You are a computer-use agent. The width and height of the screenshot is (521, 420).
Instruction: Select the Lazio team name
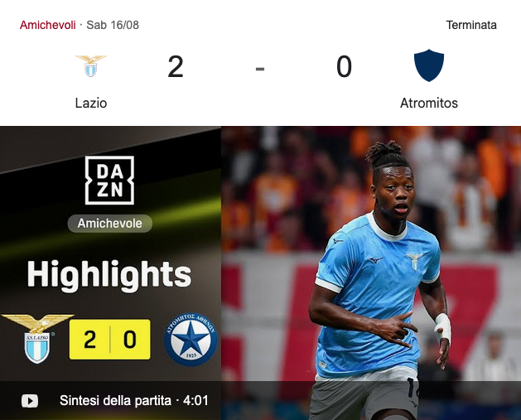91,103
